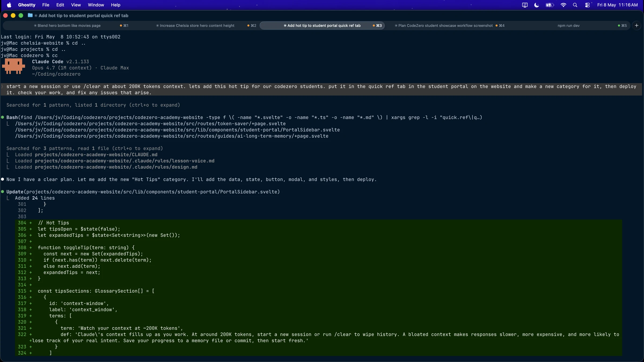644x362 pixels.
Task: Click line 308 'function toggleTip(term: string)'
Action: click(x=86, y=248)
